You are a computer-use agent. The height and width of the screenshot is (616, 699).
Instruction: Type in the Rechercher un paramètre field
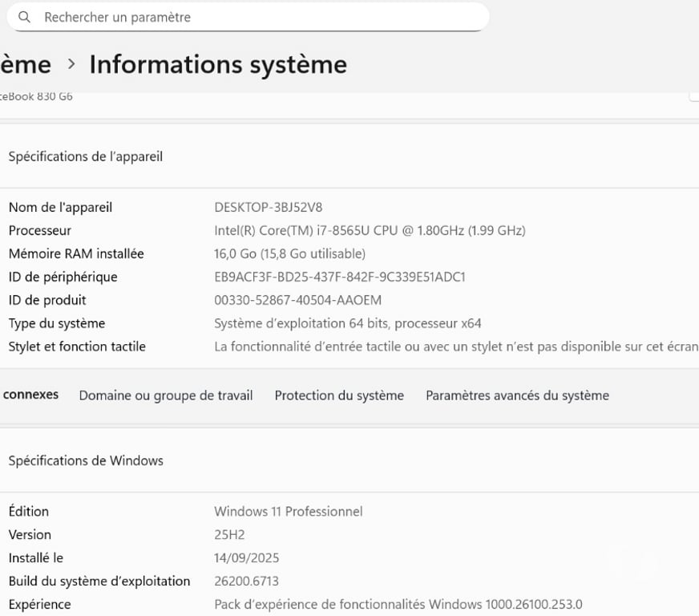click(x=257, y=17)
